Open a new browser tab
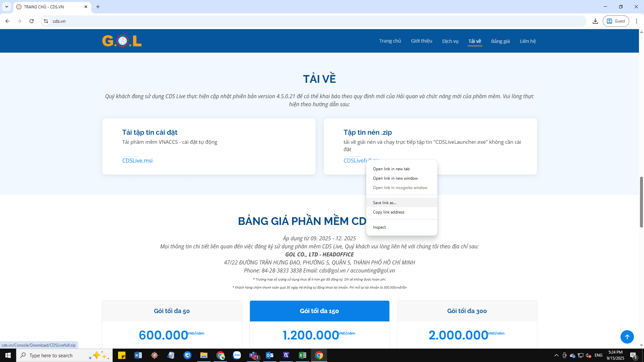The height and width of the screenshot is (362, 644). 98,7
